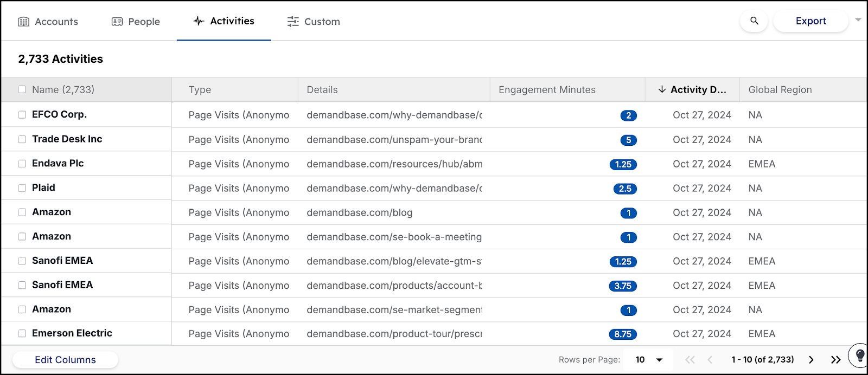This screenshot has height=375, width=868.
Task: Go to next page arrow
Action: [811, 360]
